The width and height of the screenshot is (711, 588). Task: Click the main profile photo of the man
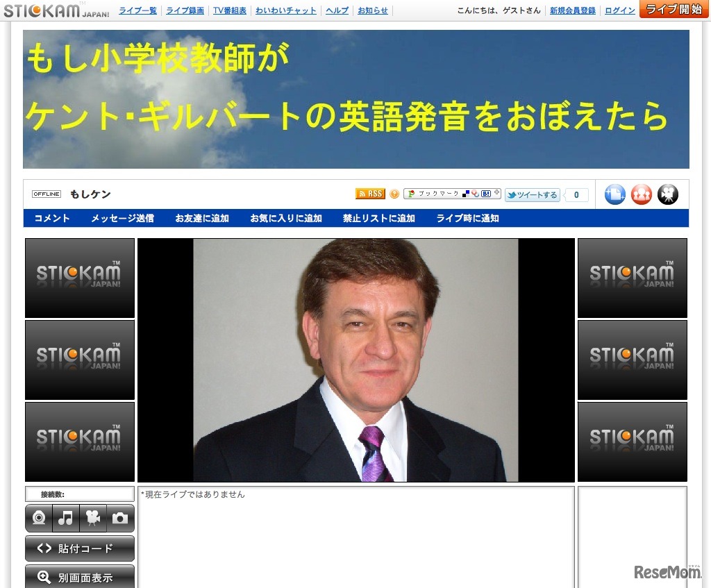pos(355,360)
